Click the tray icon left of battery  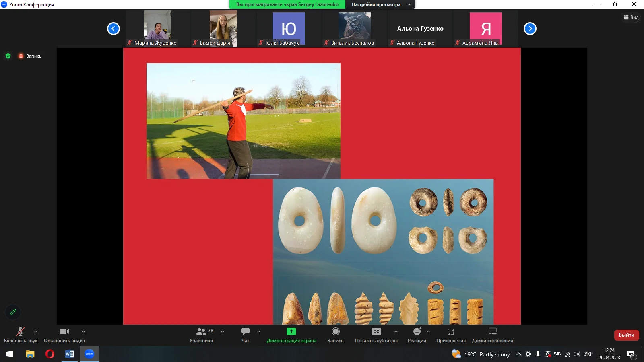(547, 354)
